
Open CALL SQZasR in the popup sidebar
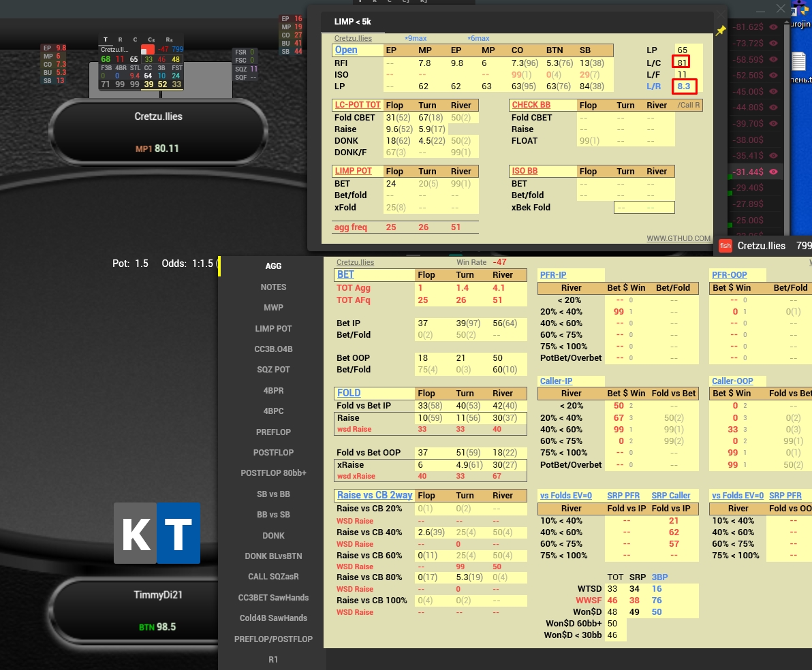point(273,577)
